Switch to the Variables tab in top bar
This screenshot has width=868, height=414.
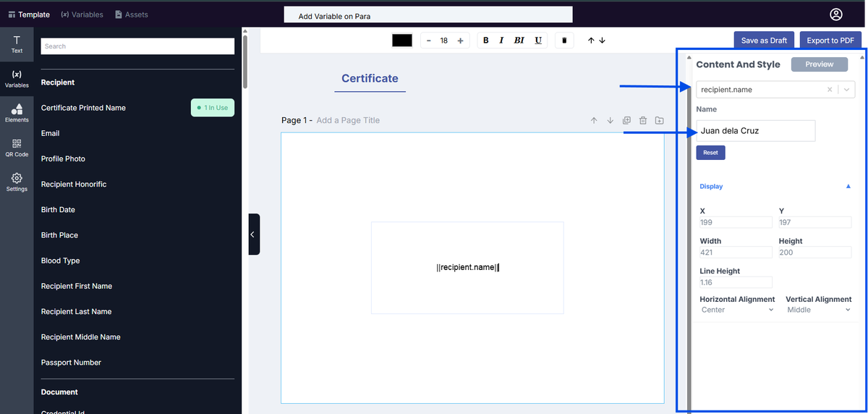(x=82, y=14)
